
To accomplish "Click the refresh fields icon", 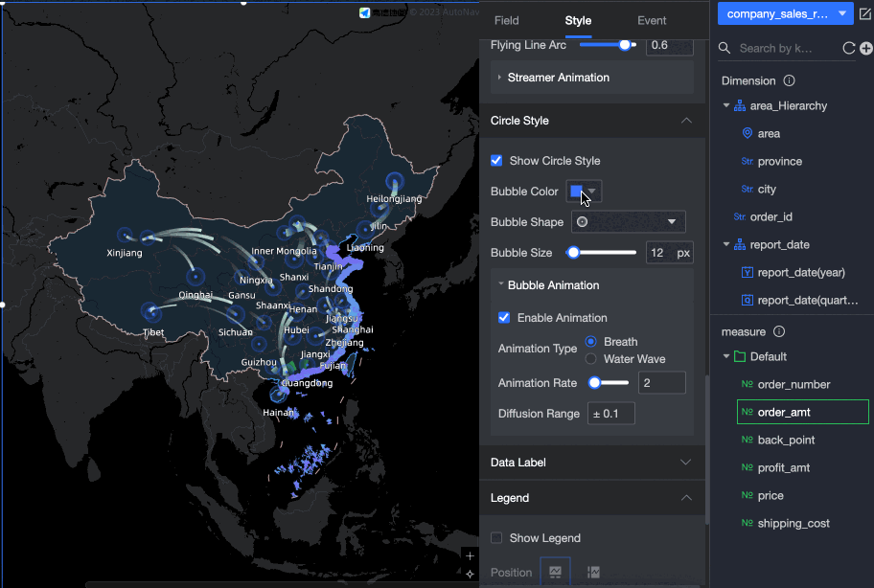I will click(x=848, y=48).
